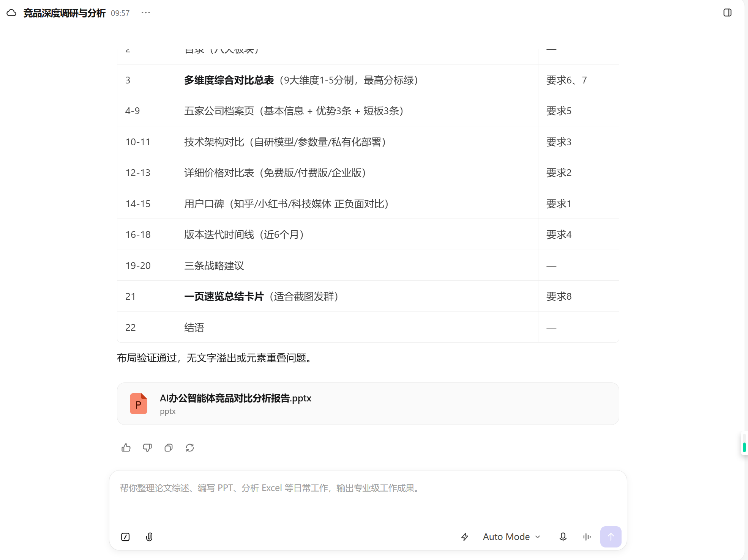Click the page range cell 16-18
The height and width of the screenshot is (560, 748).
point(147,234)
